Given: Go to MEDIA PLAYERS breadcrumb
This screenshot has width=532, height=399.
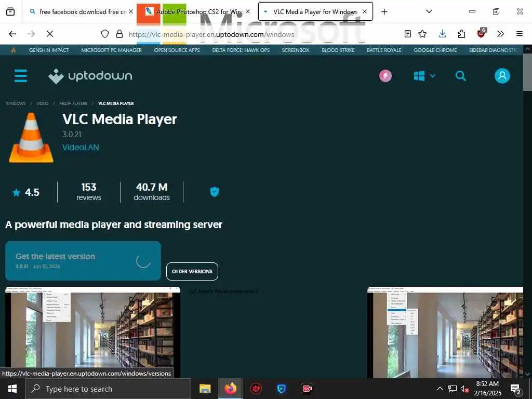Looking at the screenshot, I should [x=73, y=103].
